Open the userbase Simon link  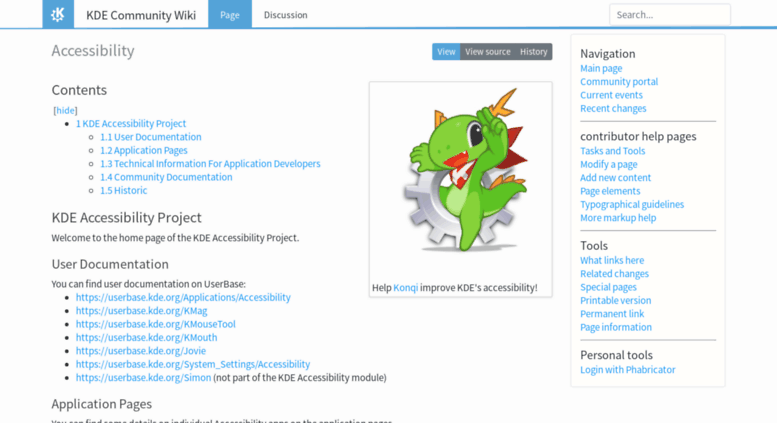click(143, 377)
